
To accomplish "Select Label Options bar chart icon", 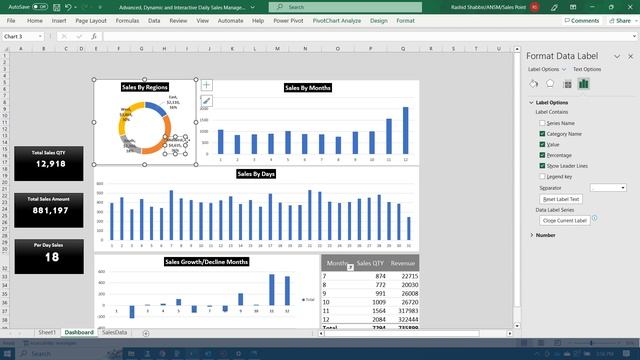I will tap(584, 84).
